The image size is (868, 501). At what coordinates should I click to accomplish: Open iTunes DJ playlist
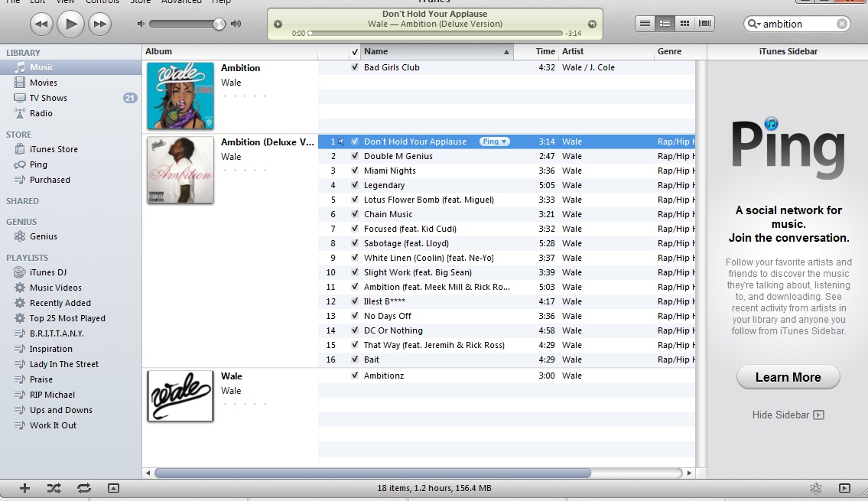coord(47,272)
